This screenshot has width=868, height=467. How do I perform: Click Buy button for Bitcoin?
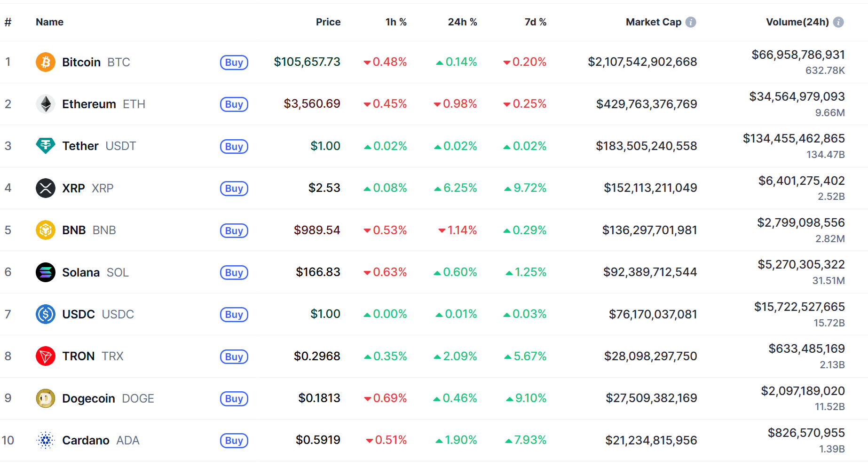click(x=234, y=63)
